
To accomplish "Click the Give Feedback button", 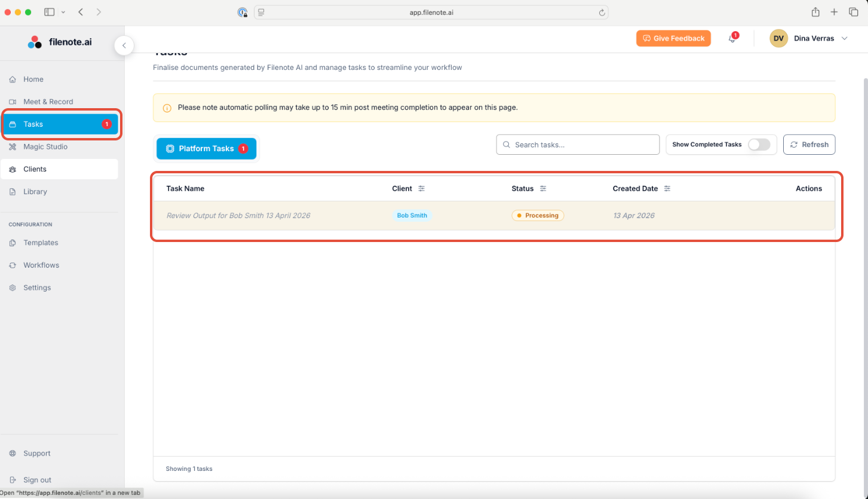I will click(673, 38).
